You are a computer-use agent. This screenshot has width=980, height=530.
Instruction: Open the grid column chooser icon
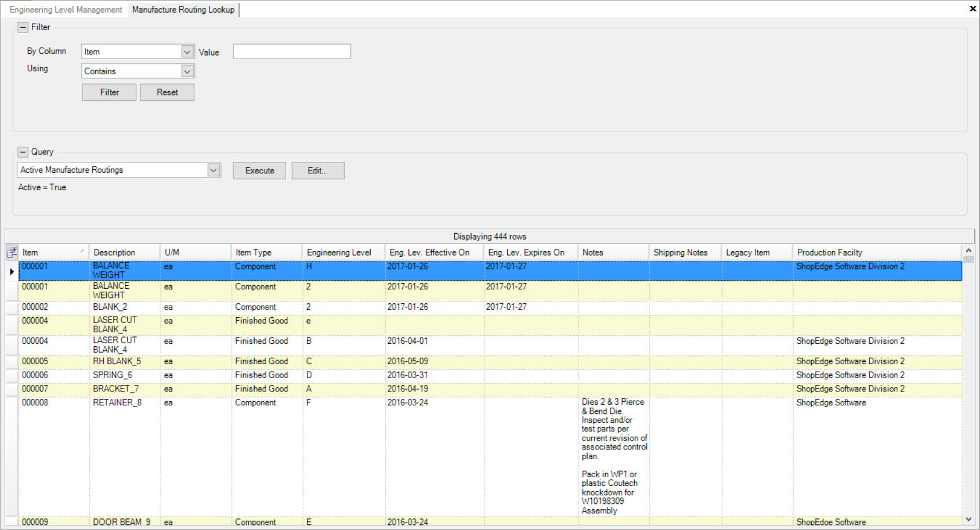point(12,252)
